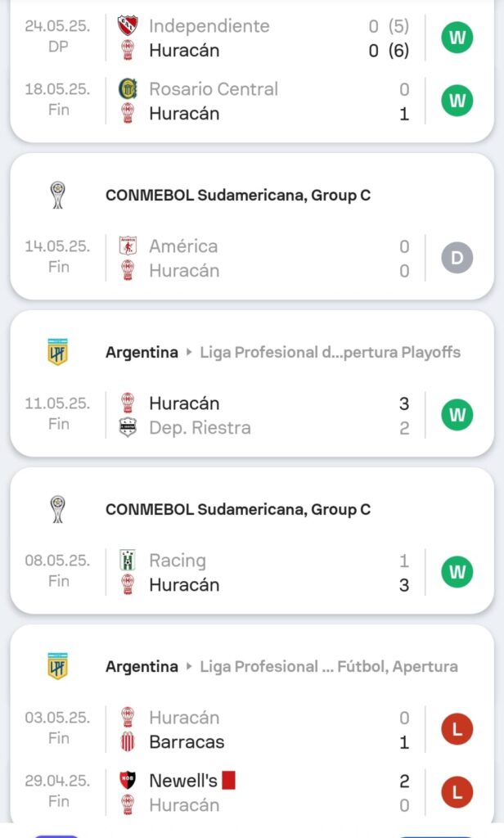Screen dimensions: 504x838
Task: Click the Racing team crest icon
Action: [x=128, y=561]
